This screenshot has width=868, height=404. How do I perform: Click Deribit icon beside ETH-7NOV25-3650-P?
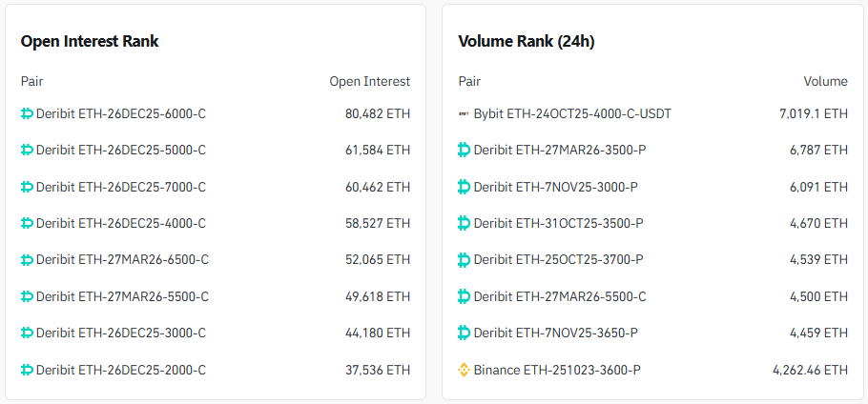click(465, 333)
